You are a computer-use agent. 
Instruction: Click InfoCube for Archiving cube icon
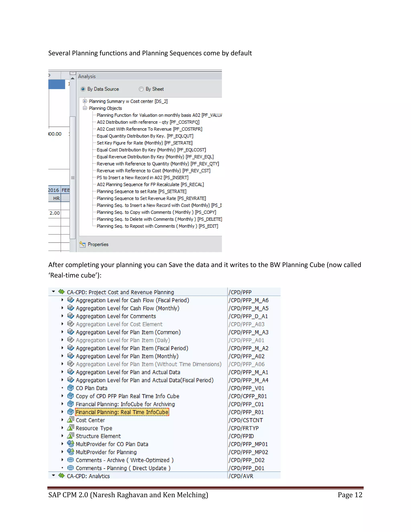coord(71,404)
